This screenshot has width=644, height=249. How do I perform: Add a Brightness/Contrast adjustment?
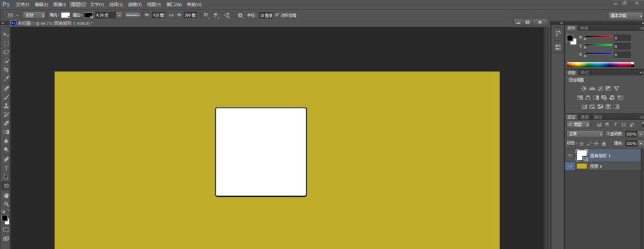tap(583, 88)
